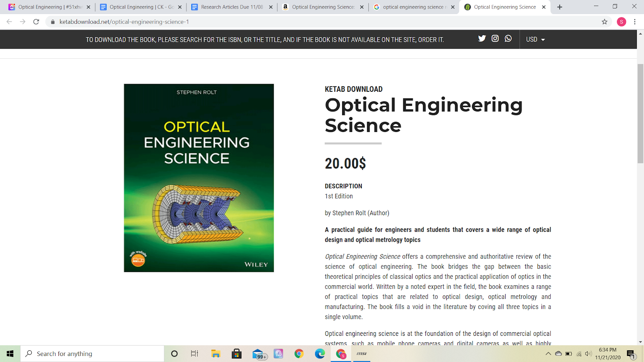Click the page scrollbar thumb
This screenshot has width=644, height=362.
640,113
